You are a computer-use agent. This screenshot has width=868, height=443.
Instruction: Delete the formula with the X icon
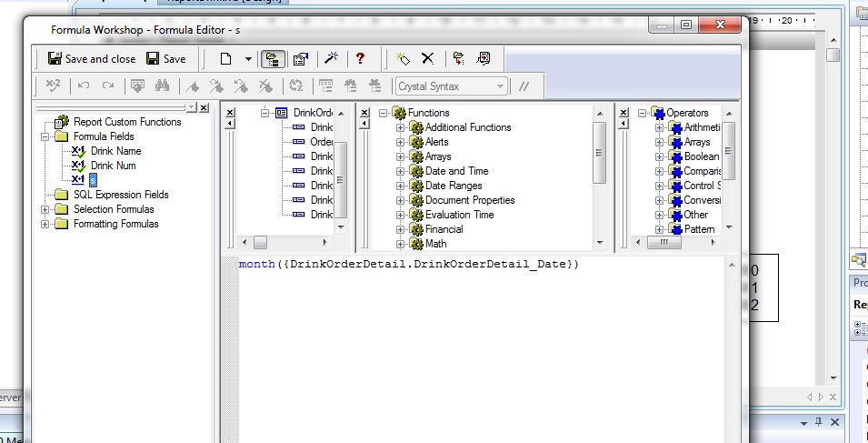pos(427,59)
